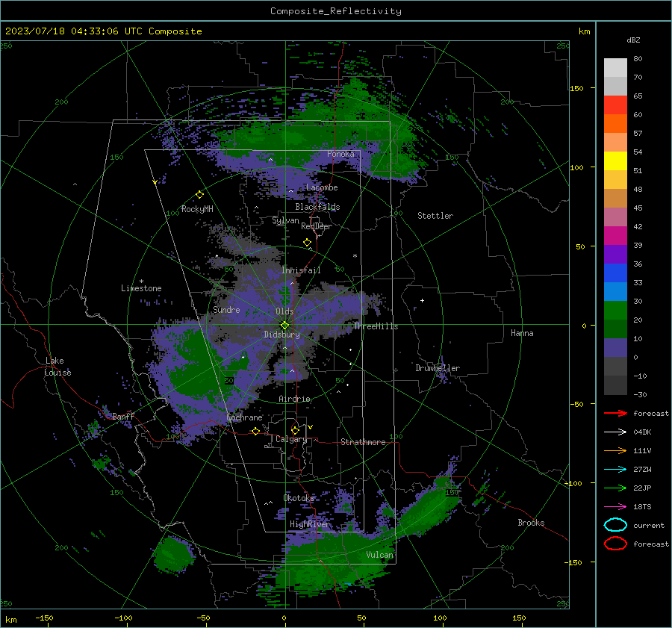672x628 pixels.
Task: Click the Lake Louise label
Action: tap(57, 367)
